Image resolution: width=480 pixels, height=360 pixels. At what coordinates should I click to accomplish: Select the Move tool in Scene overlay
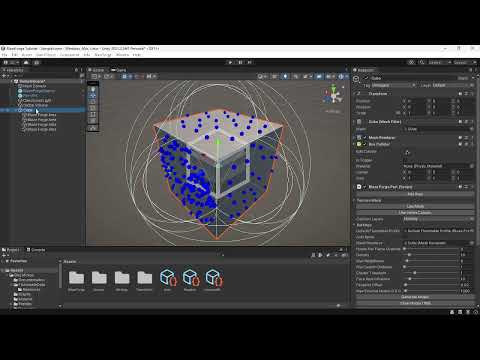(93, 95)
